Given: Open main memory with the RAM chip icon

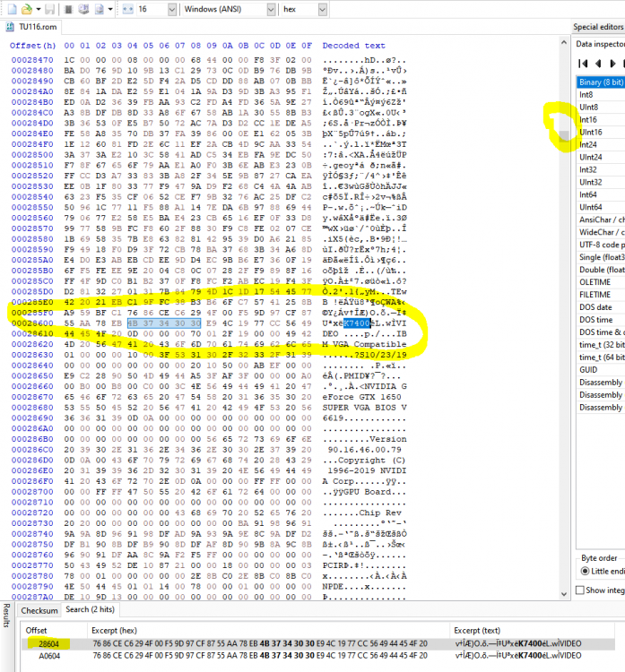Looking at the screenshot, I should [68, 9].
